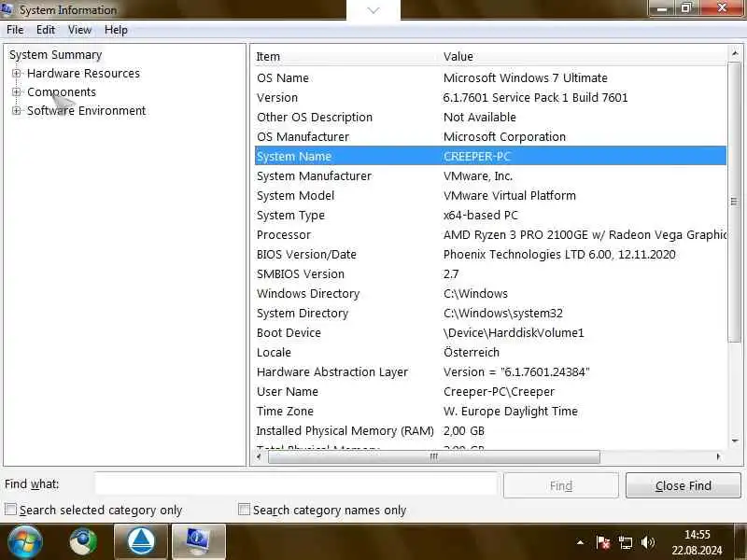Select the User Name row
747x560 pixels.
click(490, 391)
